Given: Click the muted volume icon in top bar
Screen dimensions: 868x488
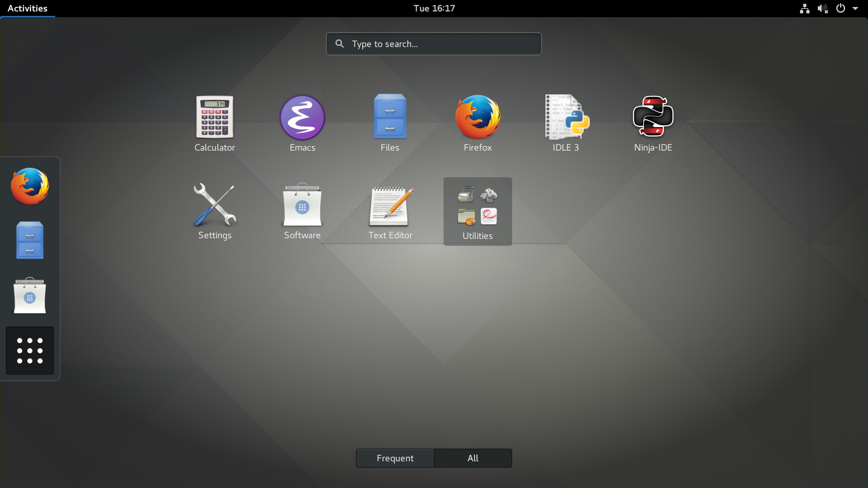Looking at the screenshot, I should tap(823, 8).
